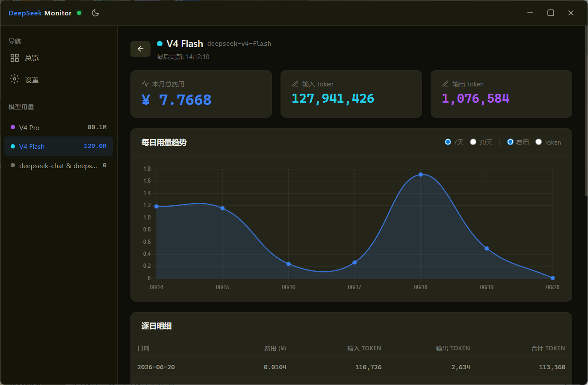Click the vertical scrollbar thumb on the right
588x385 pixels.
pos(586,111)
